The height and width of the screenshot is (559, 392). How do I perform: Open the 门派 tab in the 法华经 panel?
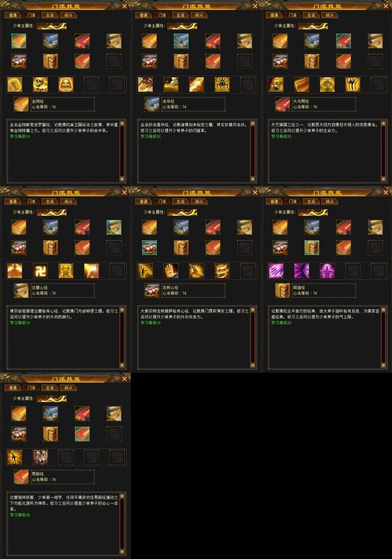pos(162,15)
